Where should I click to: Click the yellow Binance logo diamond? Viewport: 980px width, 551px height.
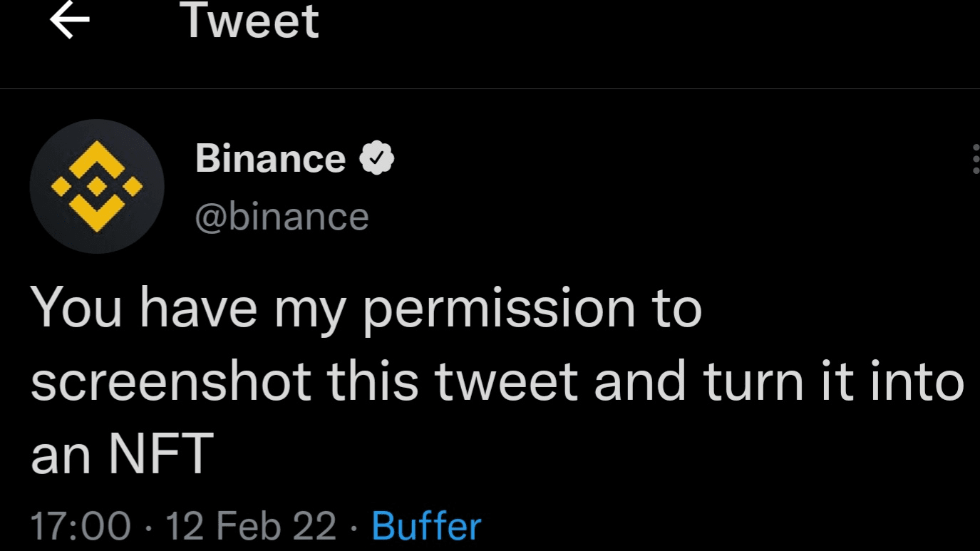pos(97,187)
